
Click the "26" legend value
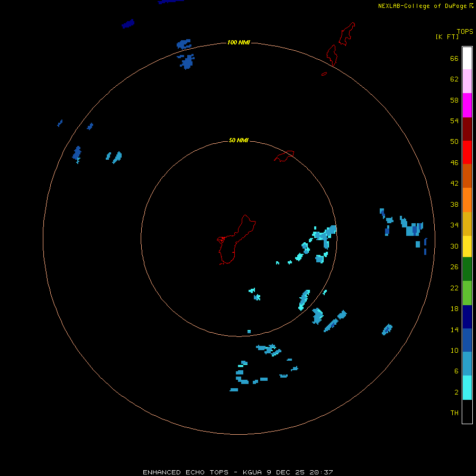pyautogui.click(x=454, y=267)
